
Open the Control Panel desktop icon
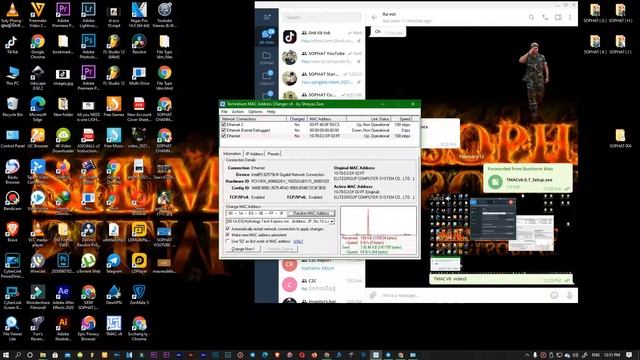click(12, 138)
